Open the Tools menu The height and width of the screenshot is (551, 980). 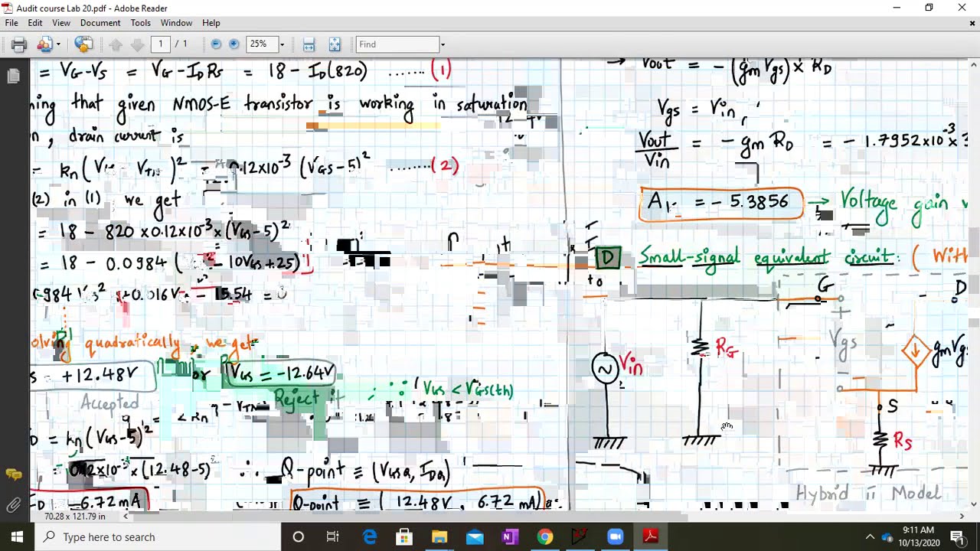click(x=141, y=23)
